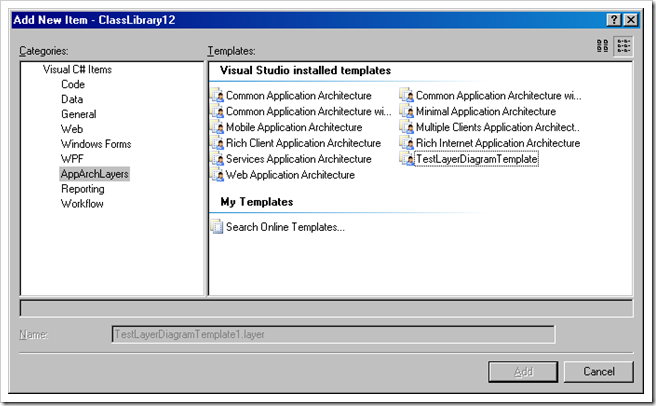Choose Rich Internet Application Architecture text

[x=498, y=143]
